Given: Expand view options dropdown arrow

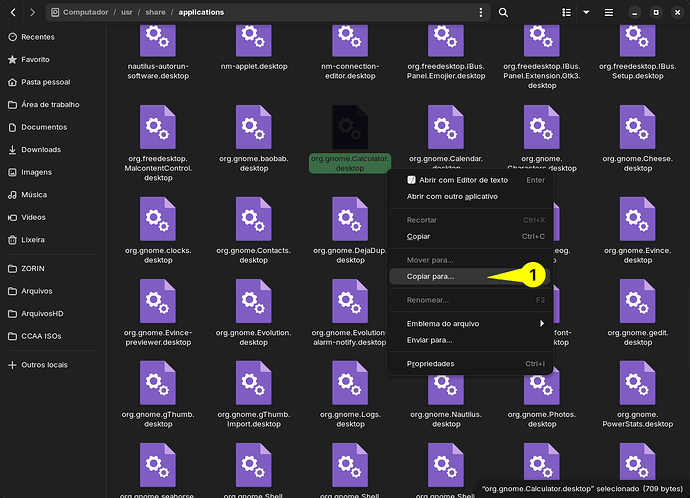Looking at the screenshot, I should [x=586, y=12].
